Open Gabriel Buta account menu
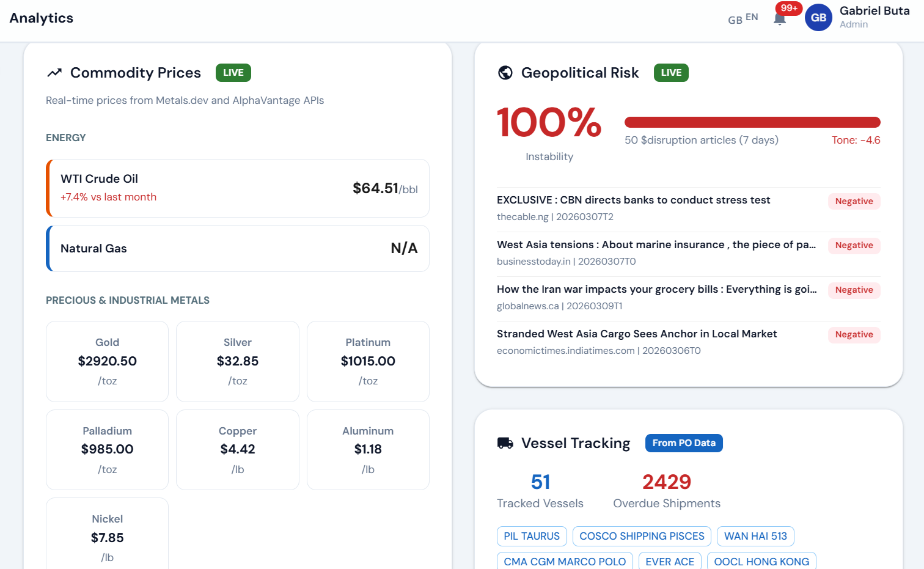The image size is (924, 569). [874, 17]
